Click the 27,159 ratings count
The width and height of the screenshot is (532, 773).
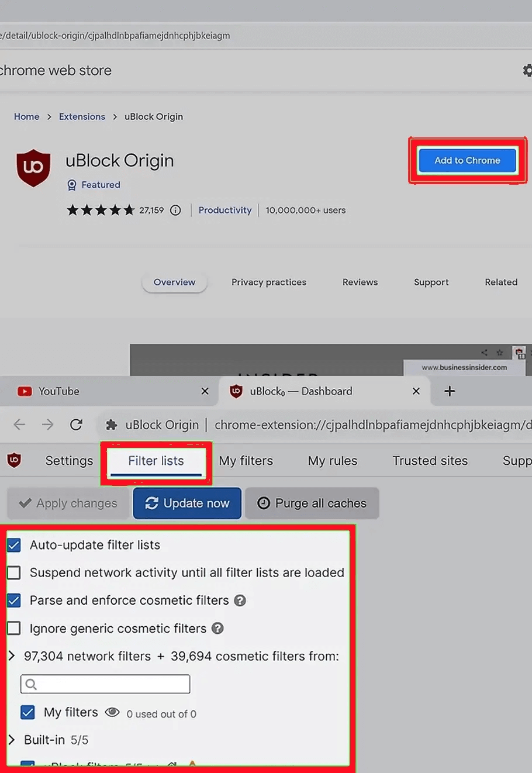[x=151, y=210]
